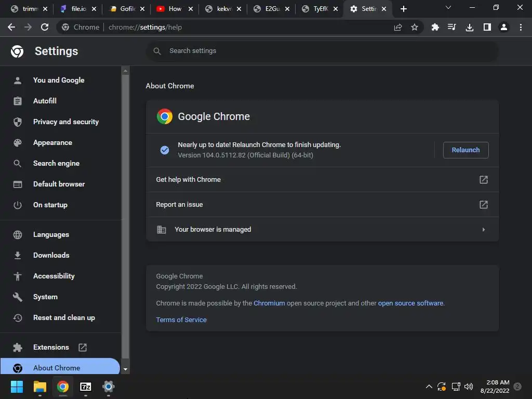Open Chrome downloads icon in toolbar
Viewport: 532px width, 399px height.
click(x=469, y=27)
